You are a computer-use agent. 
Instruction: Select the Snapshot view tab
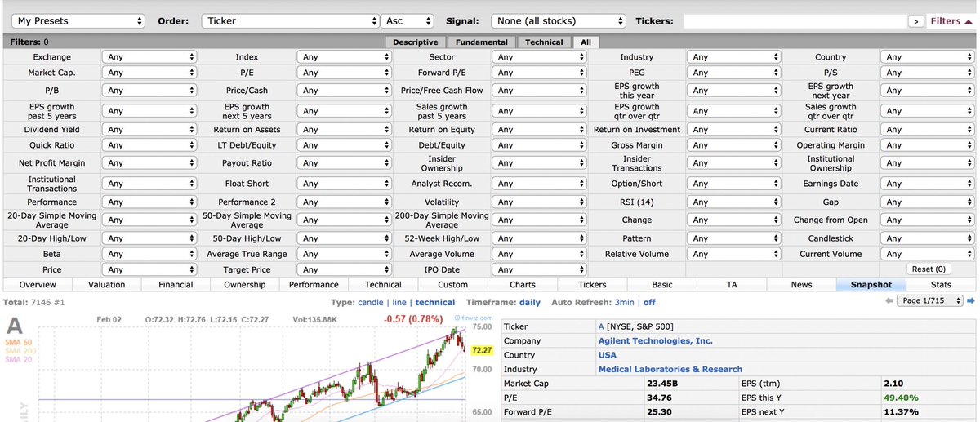pos(871,285)
